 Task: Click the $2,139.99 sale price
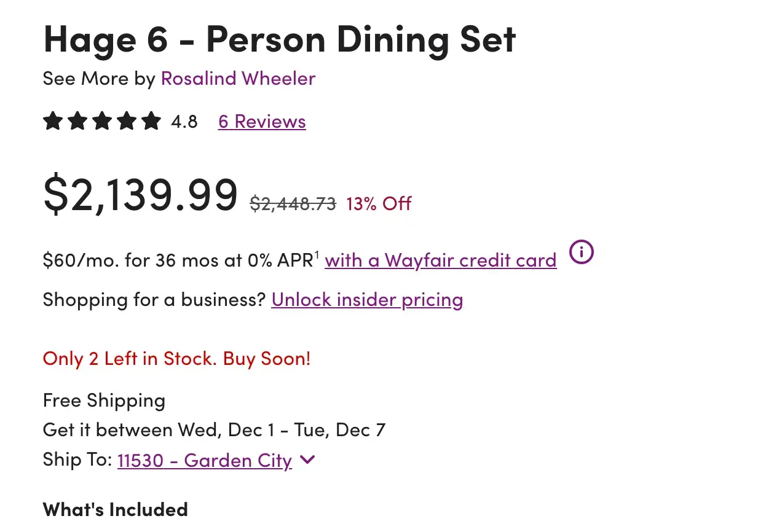point(140,194)
